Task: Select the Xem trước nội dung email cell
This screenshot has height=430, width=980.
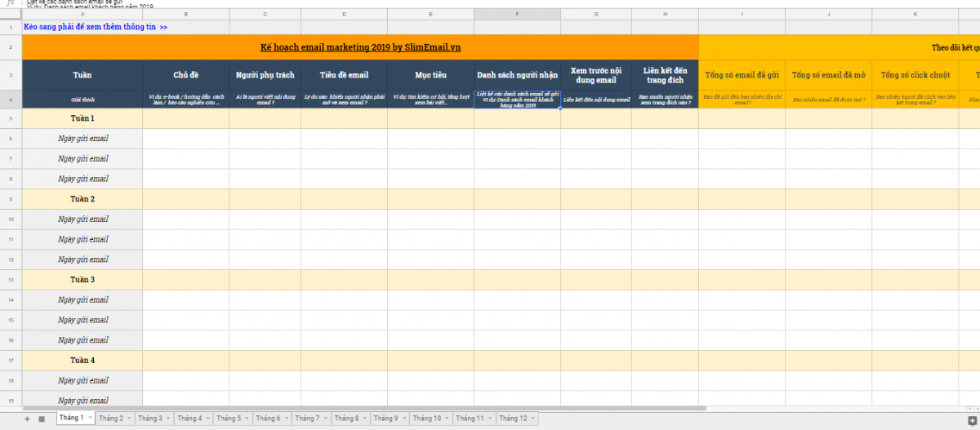Action: tap(596, 75)
